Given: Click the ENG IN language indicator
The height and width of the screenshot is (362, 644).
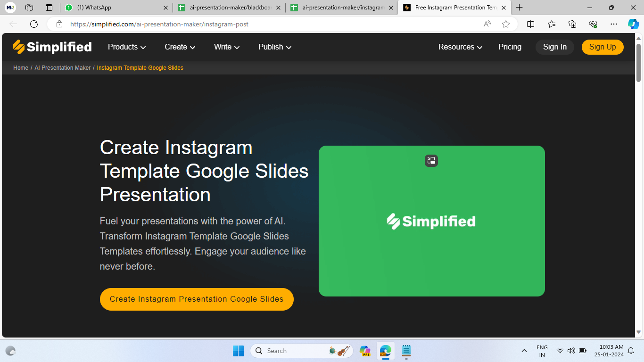Looking at the screenshot, I should point(542,351).
